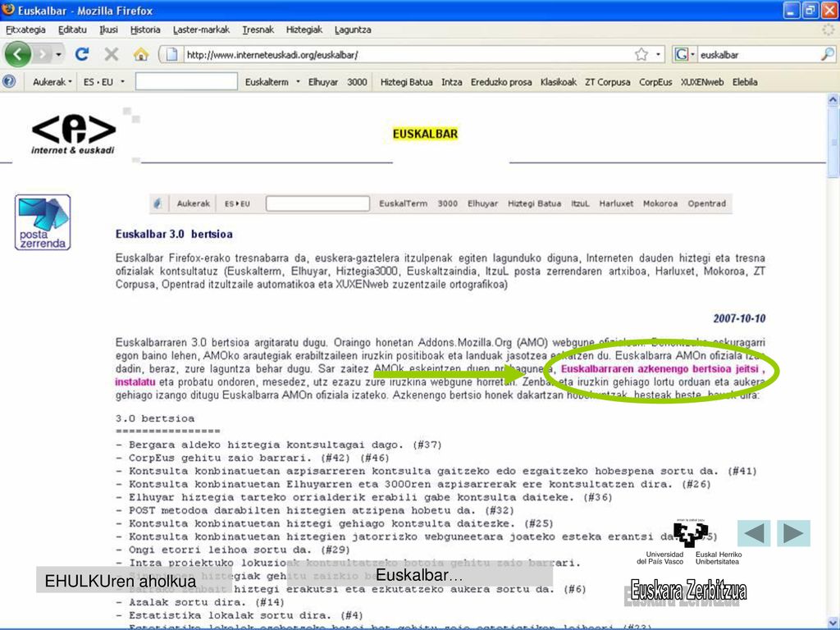Open the Tresnak menu
Viewport: 840px width, 630px height.
258,30
